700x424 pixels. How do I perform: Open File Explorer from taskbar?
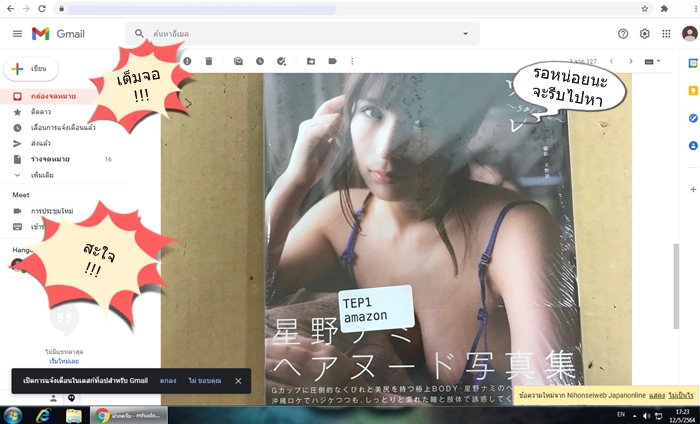coord(74,415)
